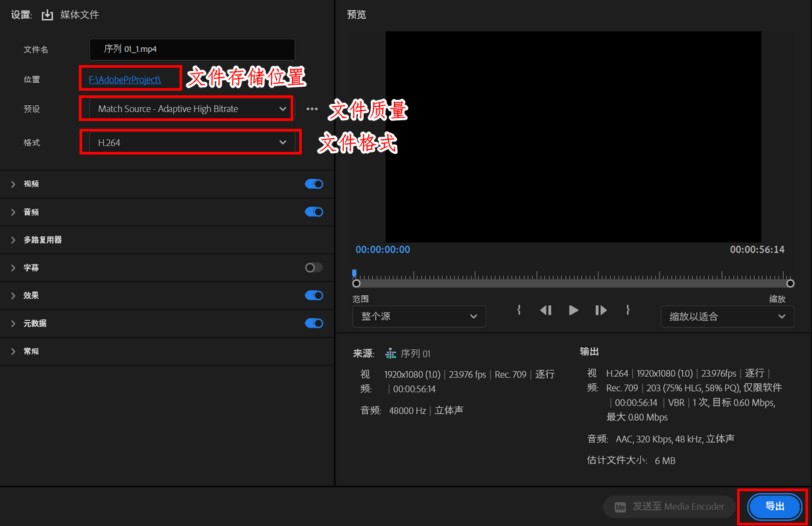The width and height of the screenshot is (812, 526).
Task: Open the H.264 format dropdown
Action: 192,142
